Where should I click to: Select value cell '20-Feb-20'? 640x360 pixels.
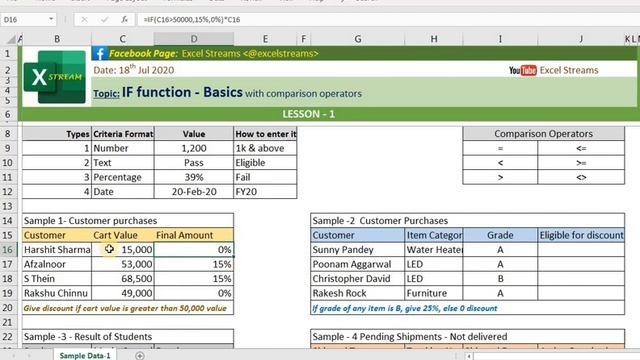tap(194, 192)
